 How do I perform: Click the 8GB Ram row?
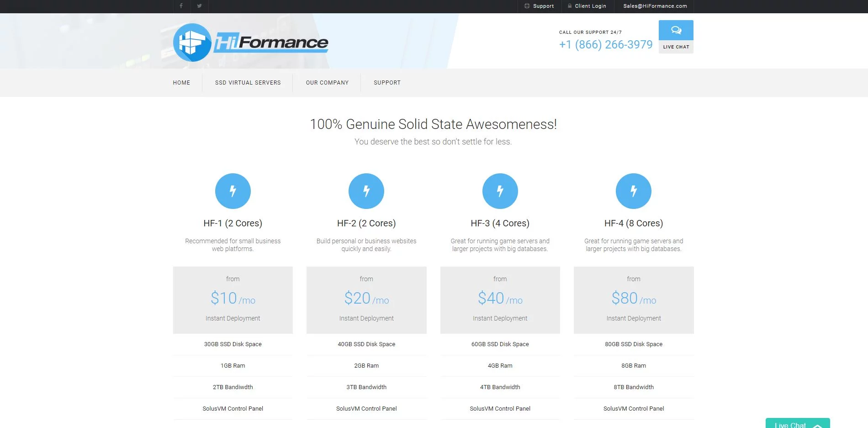tap(634, 366)
